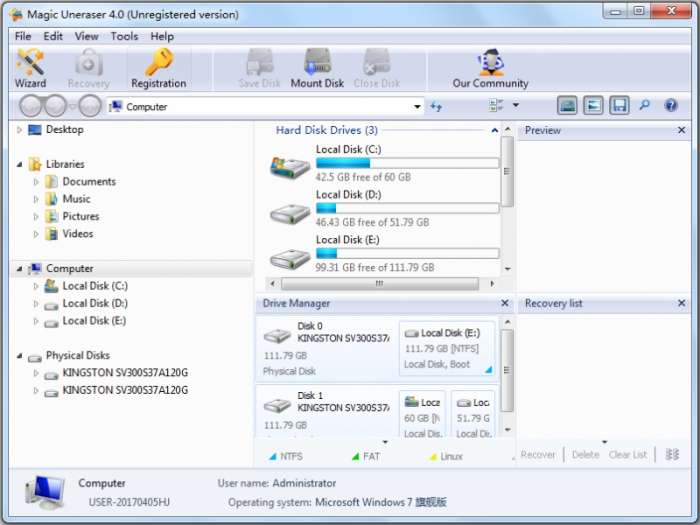Click the Close Disk toolbar icon

point(377,68)
